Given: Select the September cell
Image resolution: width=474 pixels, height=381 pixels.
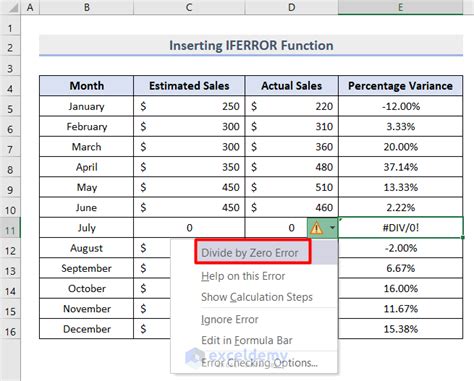Looking at the screenshot, I should [87, 268].
